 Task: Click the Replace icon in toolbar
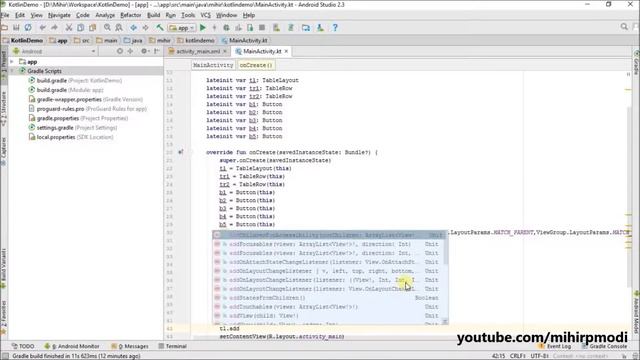[119, 28]
